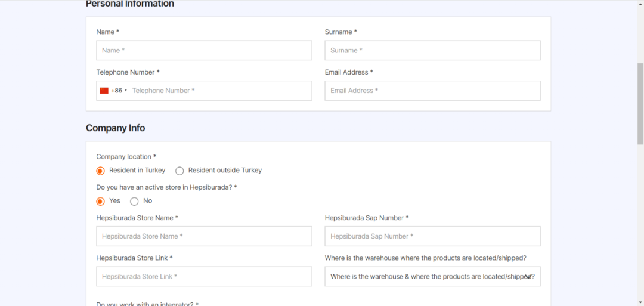This screenshot has height=306, width=644.
Task: Click the scrollbar track below the thumb
Action: 640,227
